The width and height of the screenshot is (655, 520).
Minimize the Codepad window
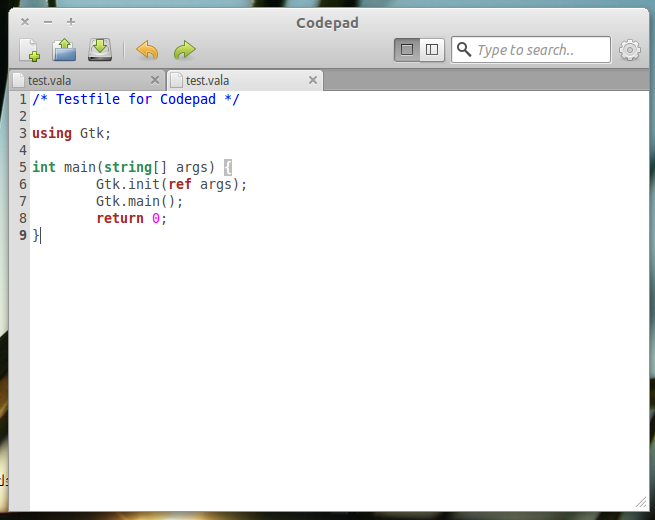point(48,22)
